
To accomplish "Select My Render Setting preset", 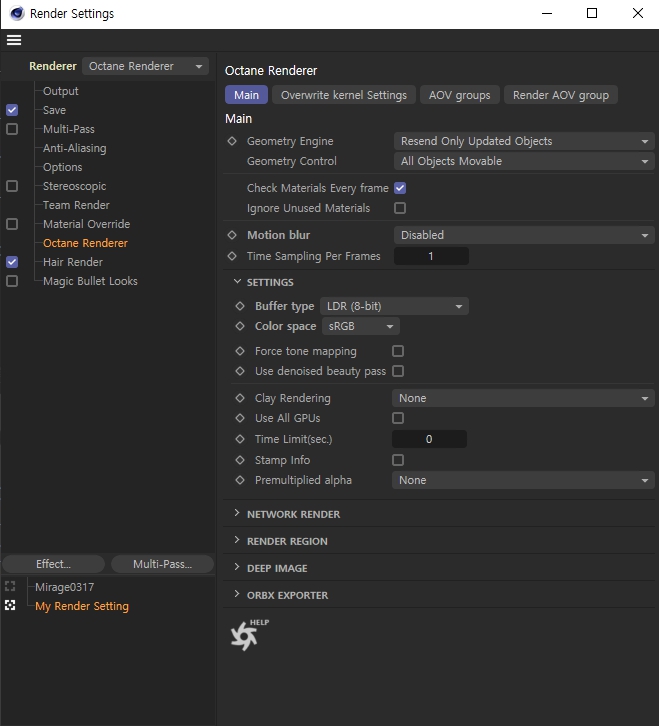I will point(82,606).
